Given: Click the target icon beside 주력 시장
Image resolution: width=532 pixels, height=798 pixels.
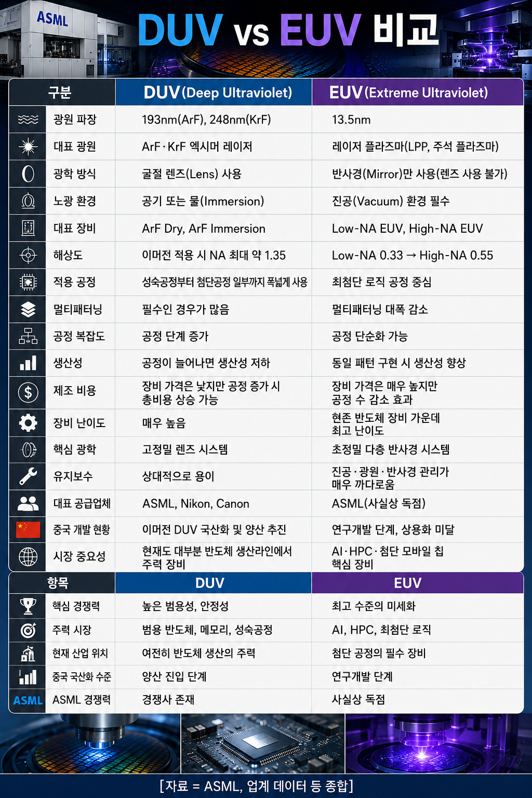Looking at the screenshot, I should click(x=28, y=630).
